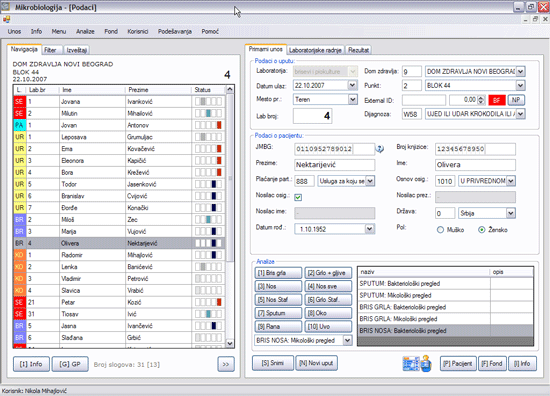Click the person figure icon near Pacijent
The width and height of the screenshot is (550, 396).
pyautogui.click(x=426, y=363)
